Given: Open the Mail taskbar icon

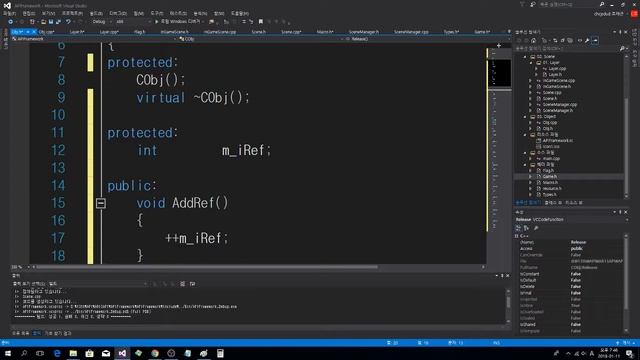Looking at the screenshot, I should [x=106, y=353].
